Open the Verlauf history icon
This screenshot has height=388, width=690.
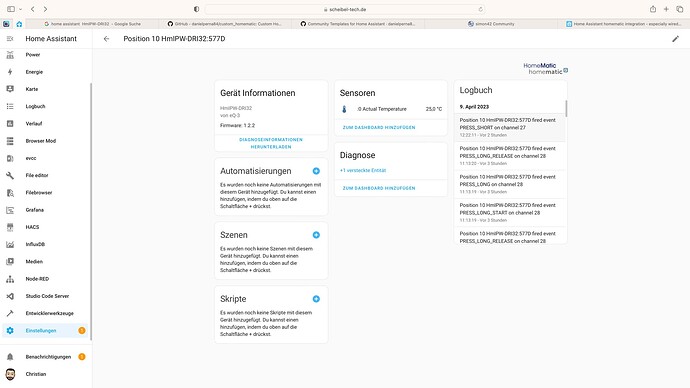tap(10, 124)
